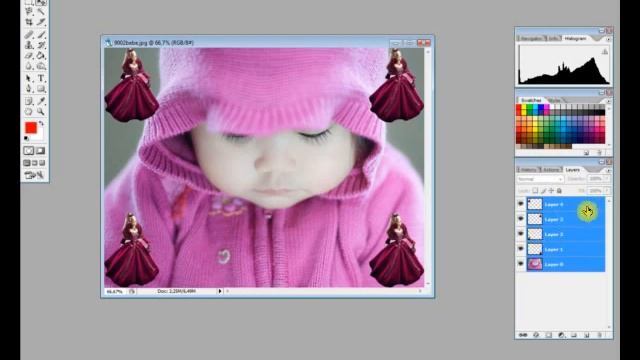The width and height of the screenshot is (640, 360).
Task: Choose full screen mode with menu bar
Action: (x=35, y=163)
